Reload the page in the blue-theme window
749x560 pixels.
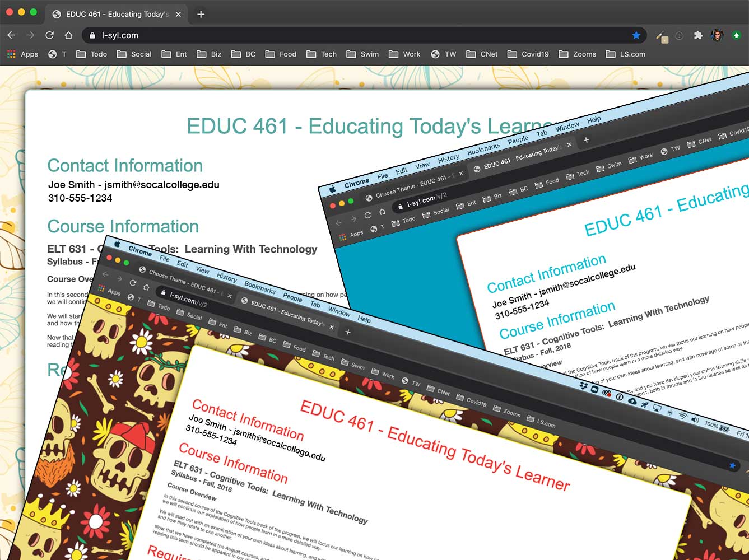(x=367, y=215)
